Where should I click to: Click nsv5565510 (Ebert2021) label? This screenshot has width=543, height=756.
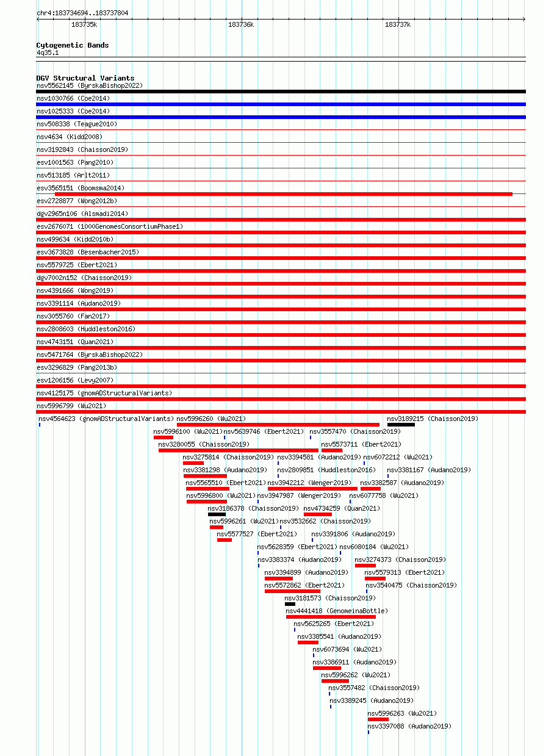point(226,483)
